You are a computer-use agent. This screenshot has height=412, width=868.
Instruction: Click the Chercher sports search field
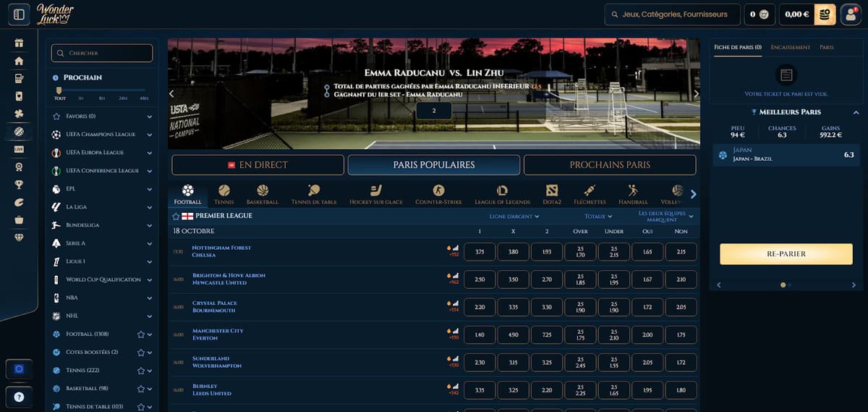pos(103,53)
